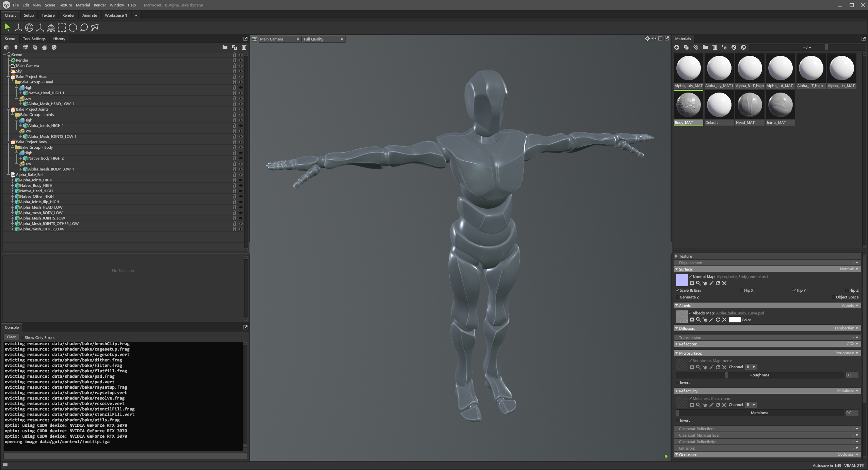
Task: Switch to the Texture workspace tab
Action: coord(48,15)
